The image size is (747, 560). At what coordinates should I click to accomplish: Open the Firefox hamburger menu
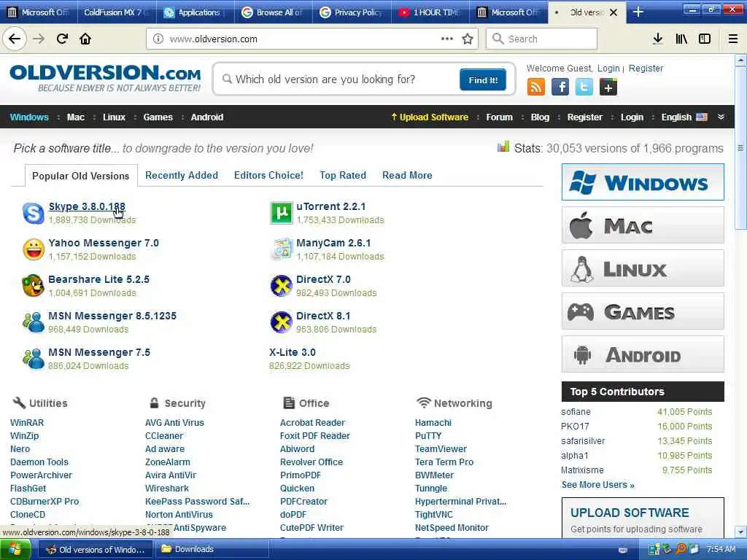732,39
